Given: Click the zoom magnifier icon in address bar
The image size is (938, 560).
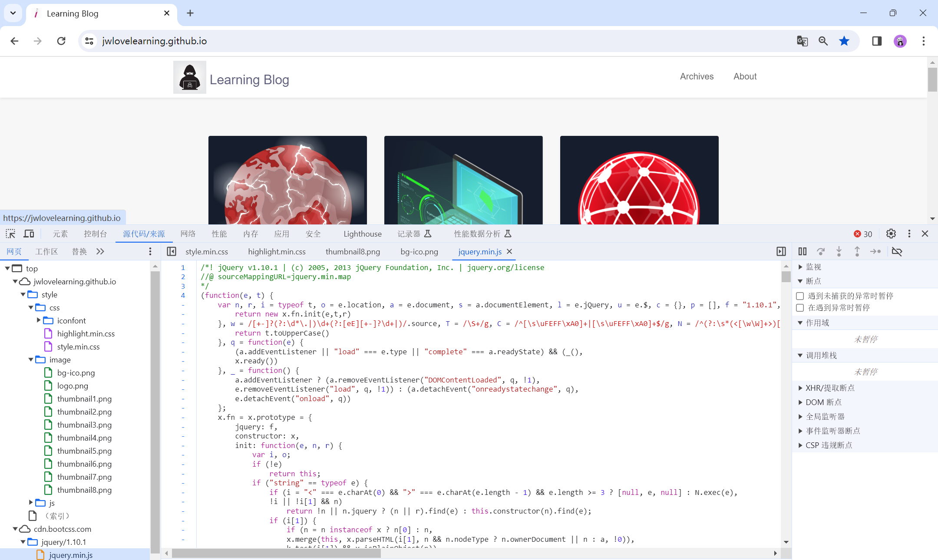Looking at the screenshot, I should (823, 41).
